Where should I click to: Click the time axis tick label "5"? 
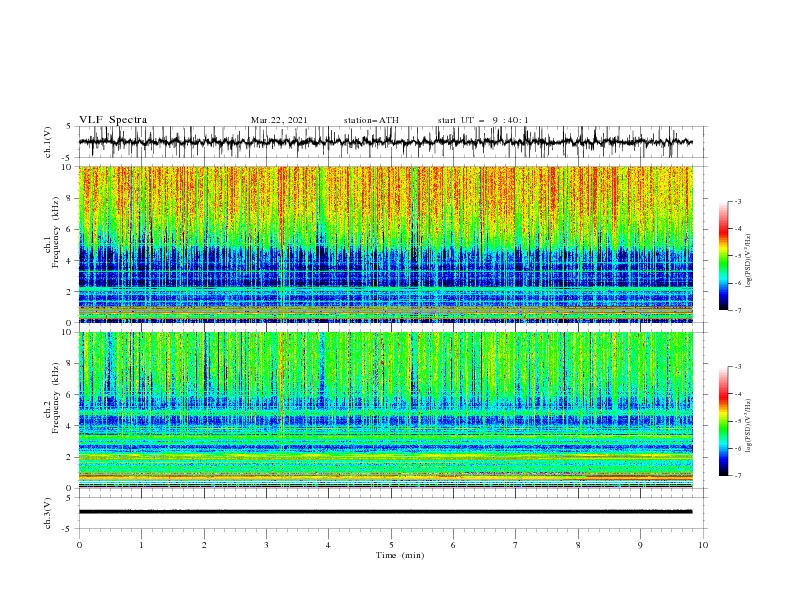(391, 545)
